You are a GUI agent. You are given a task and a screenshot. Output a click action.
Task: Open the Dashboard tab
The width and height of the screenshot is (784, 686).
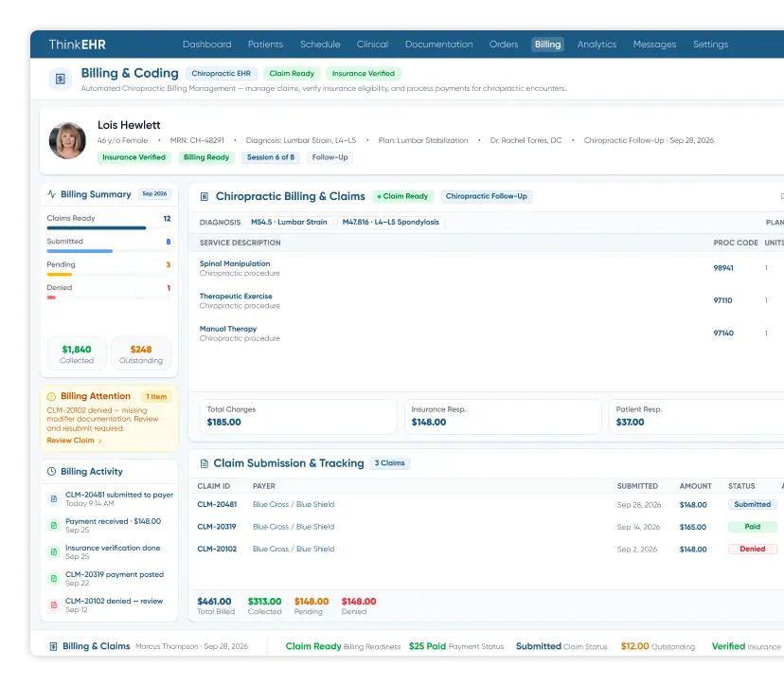pyautogui.click(x=207, y=44)
